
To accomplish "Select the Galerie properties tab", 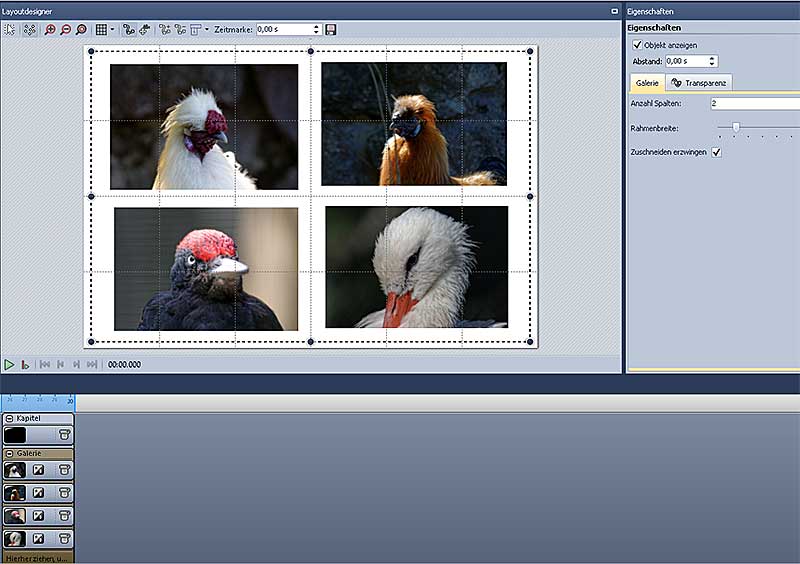I will [x=647, y=83].
